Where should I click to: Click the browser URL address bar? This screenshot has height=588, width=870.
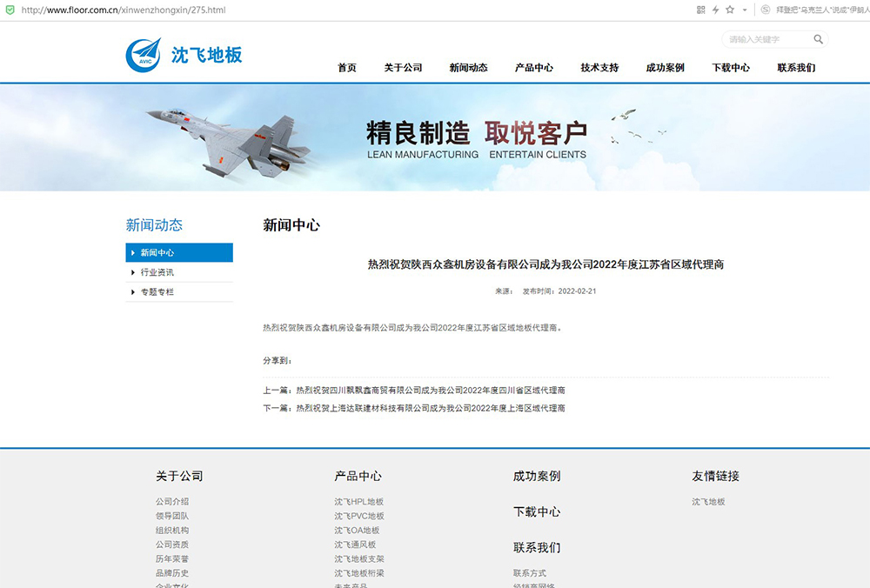tap(348, 10)
